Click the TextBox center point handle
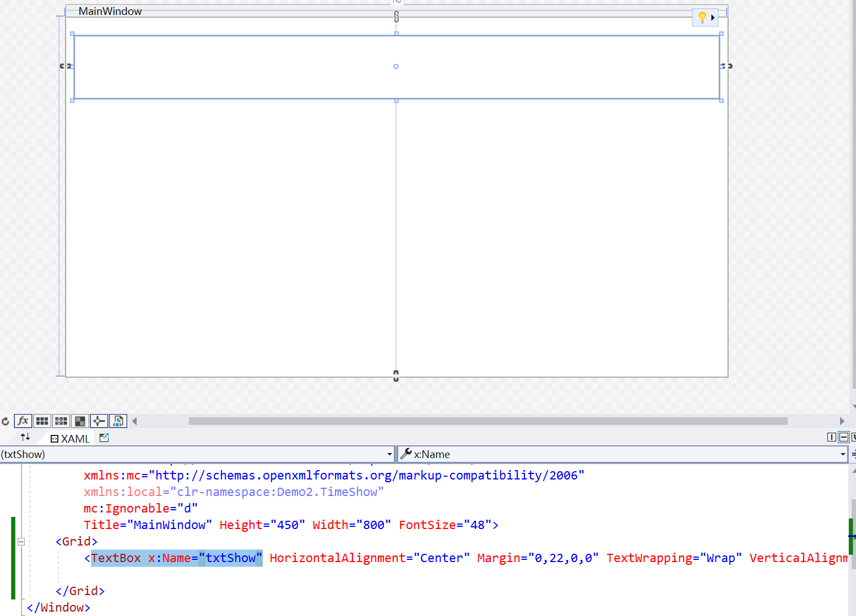856x616 pixels. [396, 67]
